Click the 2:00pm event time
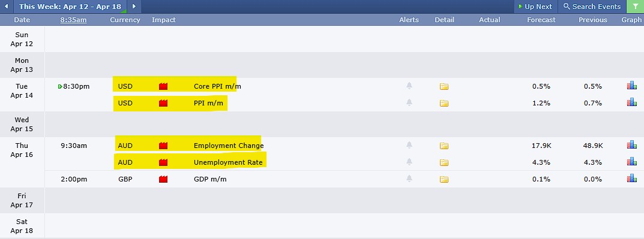The height and width of the screenshot is (239, 644). (74, 180)
